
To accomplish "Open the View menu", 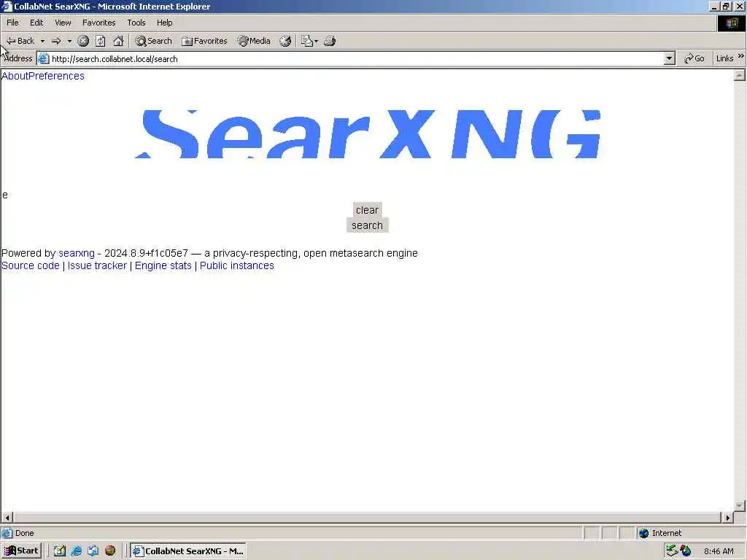I will 63,23.
